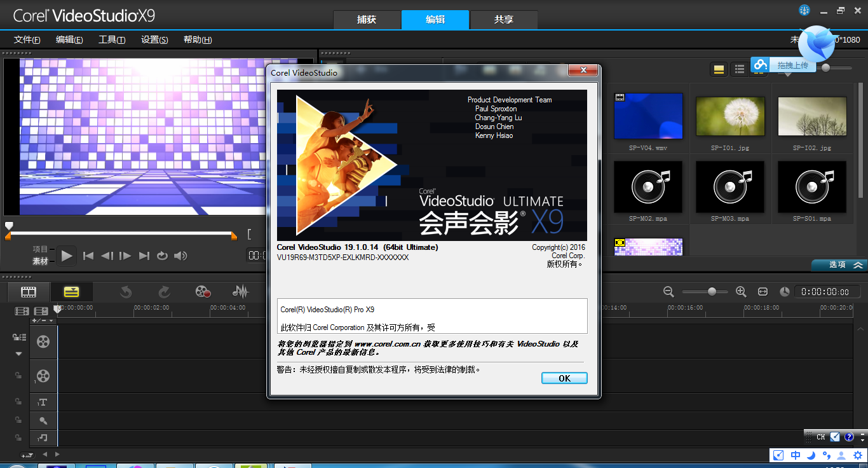
Task: Toggle the repeat playback icon
Action: click(x=162, y=256)
